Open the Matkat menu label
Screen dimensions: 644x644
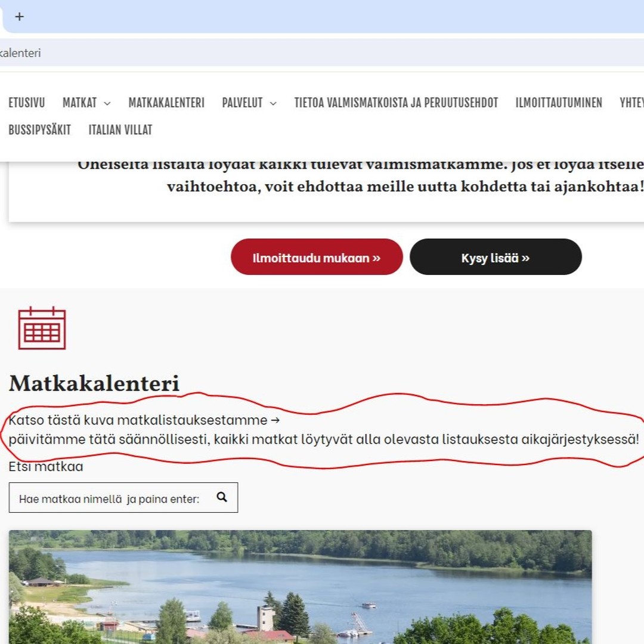pyautogui.click(x=80, y=103)
